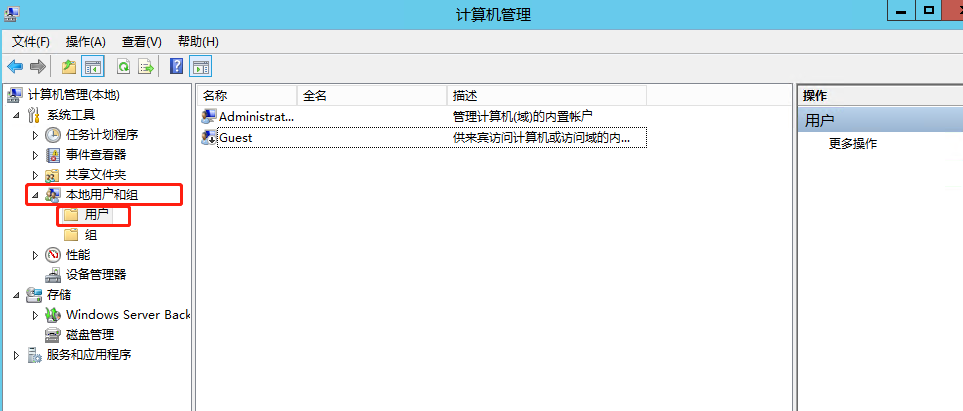This screenshot has width=963, height=411.
Task: Click the Administrator user account icon
Action: [x=209, y=116]
